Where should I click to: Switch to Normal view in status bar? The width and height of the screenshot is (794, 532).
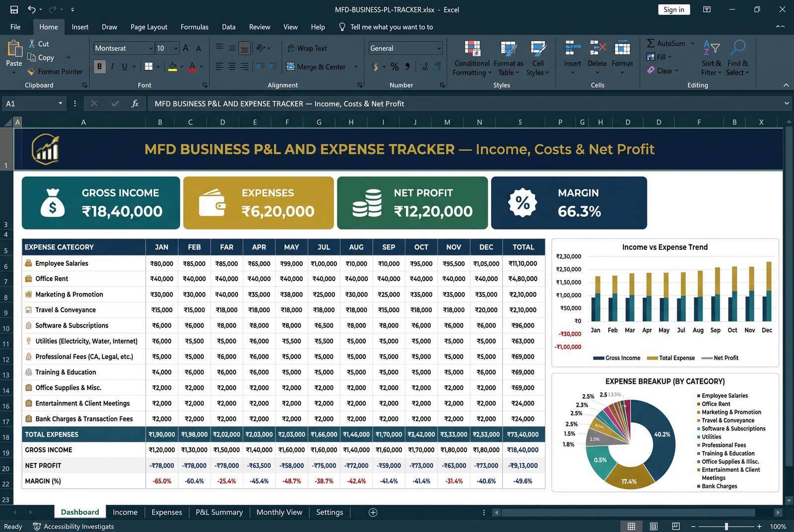(631, 526)
